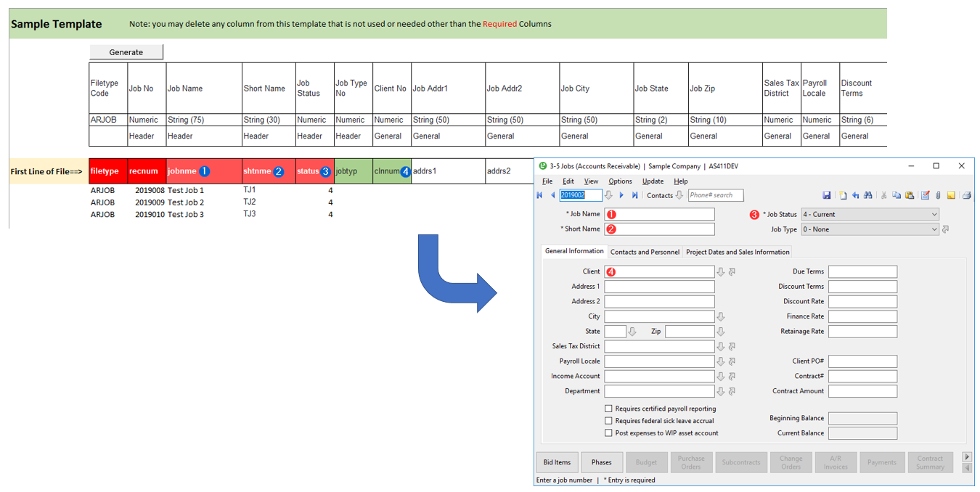The image size is (980, 492).
Task: Jump to the last record arrow
Action: 635,195
